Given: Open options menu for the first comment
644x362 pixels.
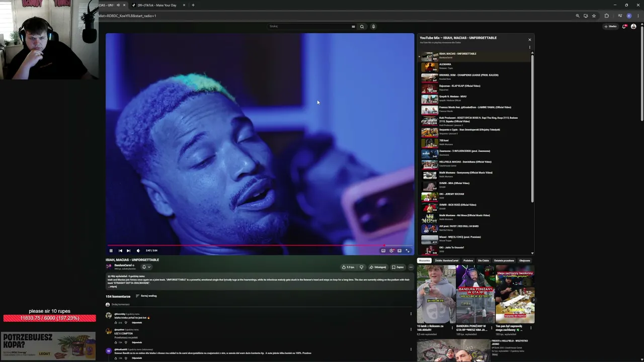Looking at the screenshot, I should [411, 314].
